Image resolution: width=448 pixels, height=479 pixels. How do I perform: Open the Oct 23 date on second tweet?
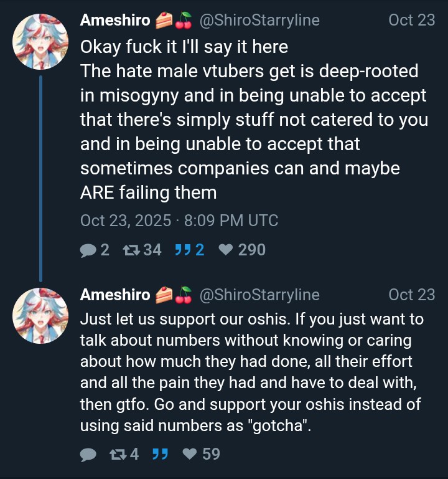click(411, 295)
